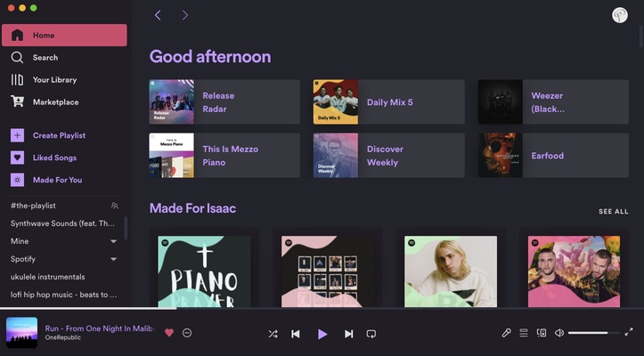The width and height of the screenshot is (644, 356).
Task: Go forward with the right arrow
Action: click(x=185, y=15)
